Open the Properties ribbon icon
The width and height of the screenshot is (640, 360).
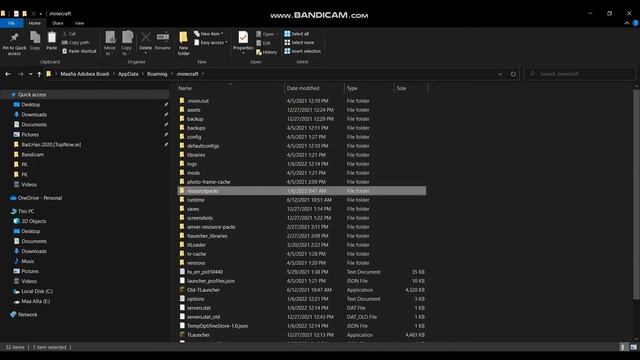(243, 42)
